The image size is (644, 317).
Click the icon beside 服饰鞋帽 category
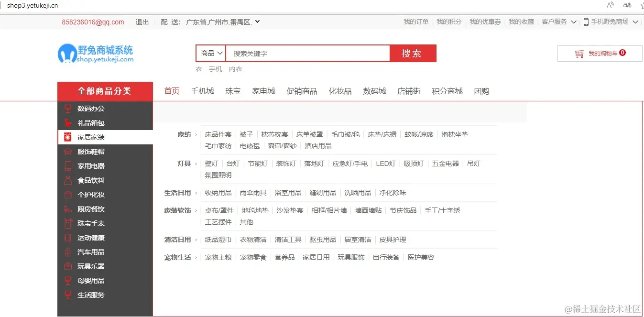click(x=68, y=152)
